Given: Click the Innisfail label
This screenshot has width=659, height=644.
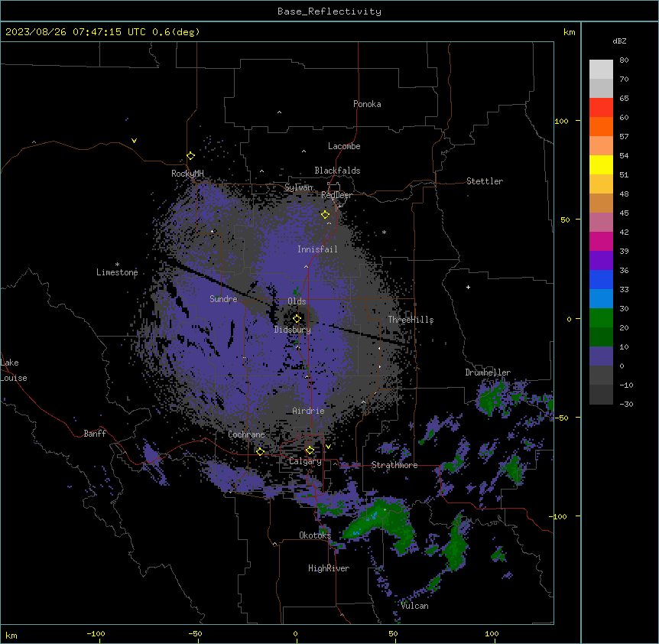Looking at the screenshot, I should pyautogui.click(x=317, y=249).
